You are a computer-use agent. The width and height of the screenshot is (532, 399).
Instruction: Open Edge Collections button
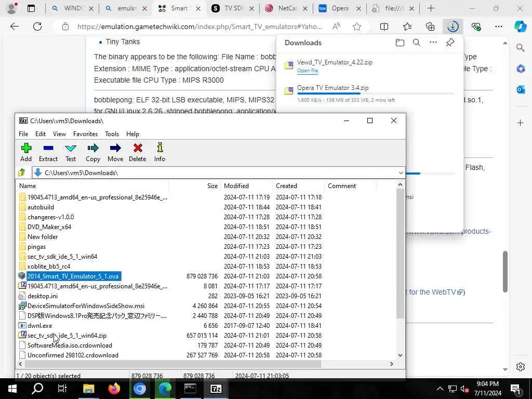[430, 26]
